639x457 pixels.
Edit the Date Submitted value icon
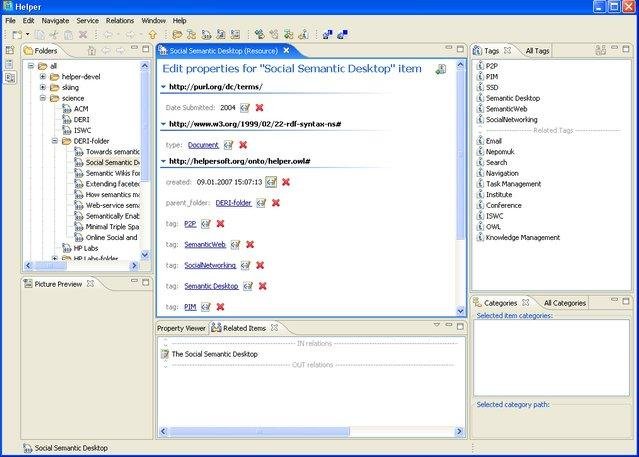245,108
